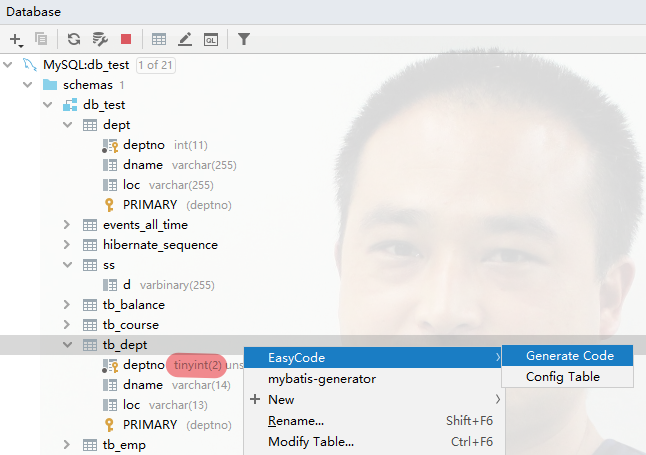Click the MySQL data source dolphin icon
The image size is (646, 455).
30,65
